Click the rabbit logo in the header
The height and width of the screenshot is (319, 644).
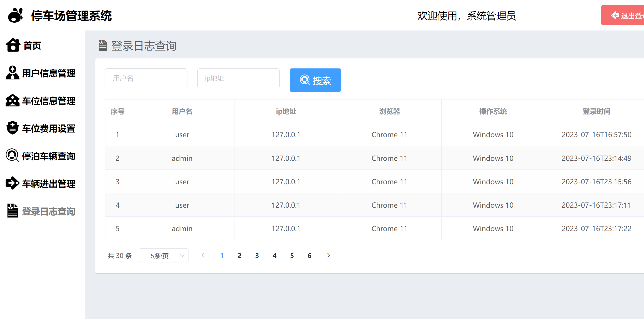click(x=15, y=15)
